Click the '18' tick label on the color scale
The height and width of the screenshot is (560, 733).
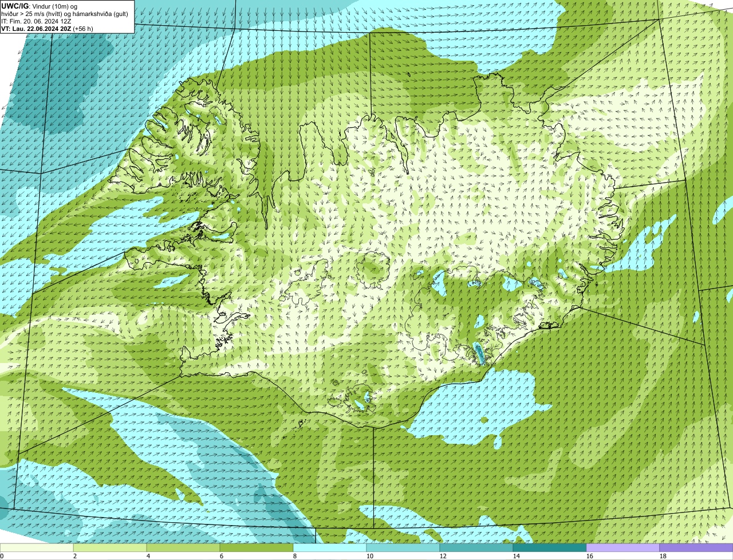pos(663,556)
